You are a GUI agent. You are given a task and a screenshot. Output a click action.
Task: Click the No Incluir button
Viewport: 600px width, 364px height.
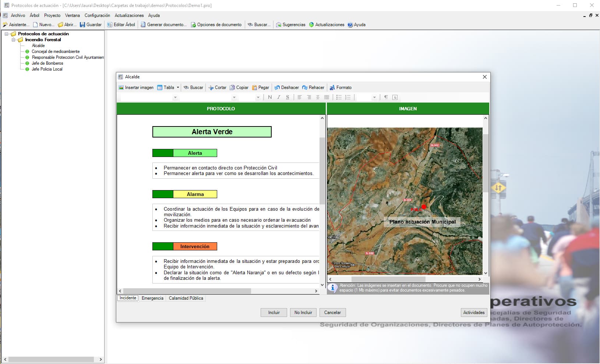click(303, 313)
